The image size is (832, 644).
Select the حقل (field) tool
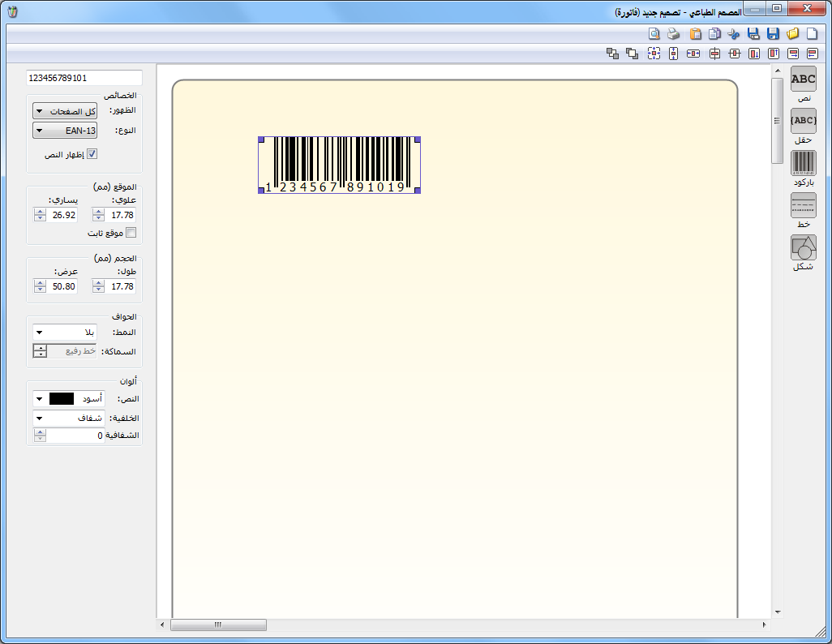point(804,121)
